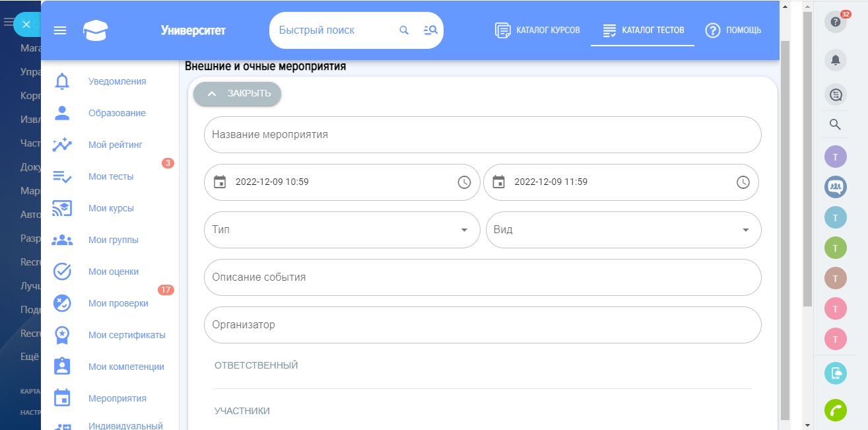Go to Мои сертификаты section
Image resolution: width=868 pixels, height=430 pixels.
coord(127,335)
